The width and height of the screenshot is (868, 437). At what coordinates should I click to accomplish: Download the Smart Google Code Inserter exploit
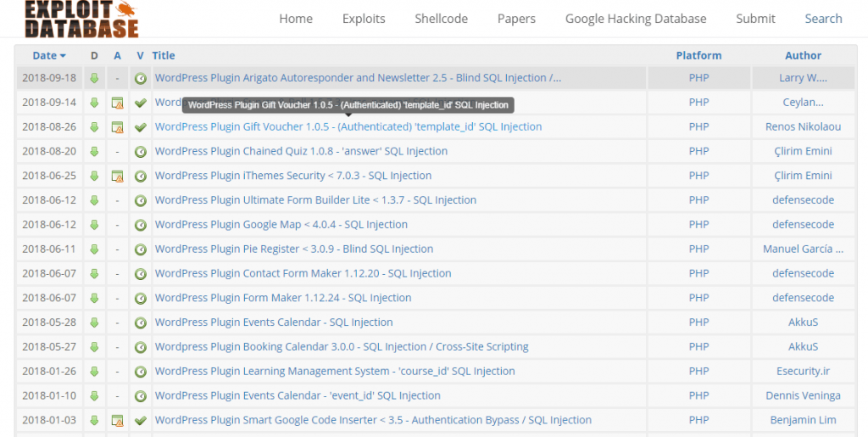(94, 420)
